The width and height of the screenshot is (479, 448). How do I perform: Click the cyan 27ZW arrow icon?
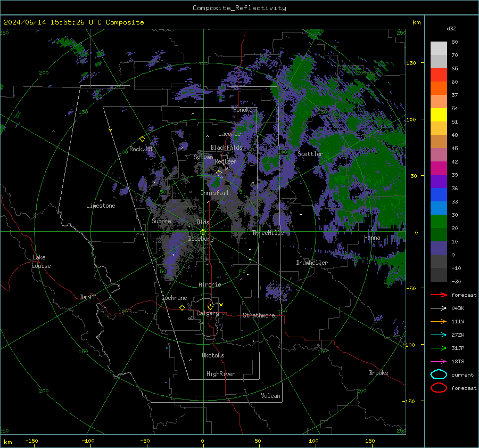(439, 335)
